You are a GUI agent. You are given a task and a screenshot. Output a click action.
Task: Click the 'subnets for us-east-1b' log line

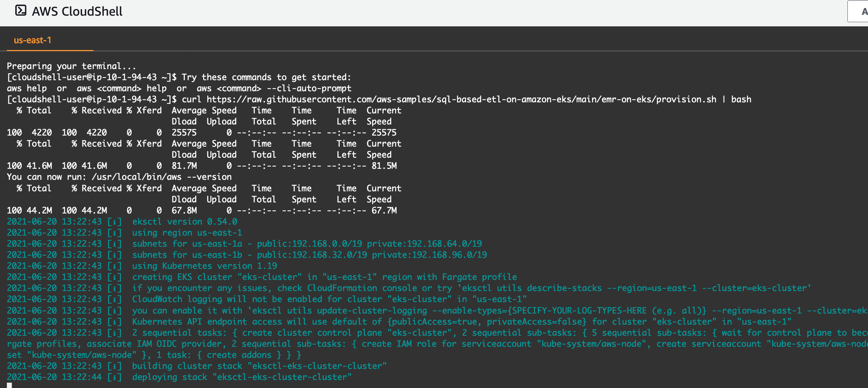[247, 255]
